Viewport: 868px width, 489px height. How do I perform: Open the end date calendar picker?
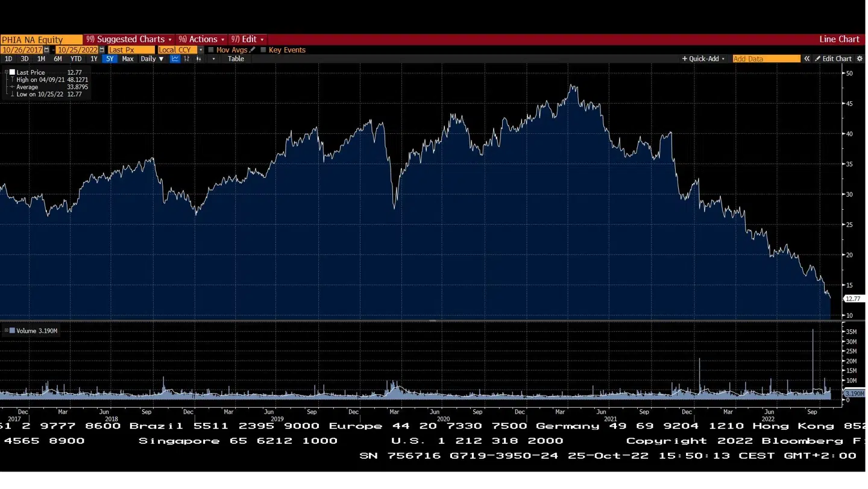[102, 50]
